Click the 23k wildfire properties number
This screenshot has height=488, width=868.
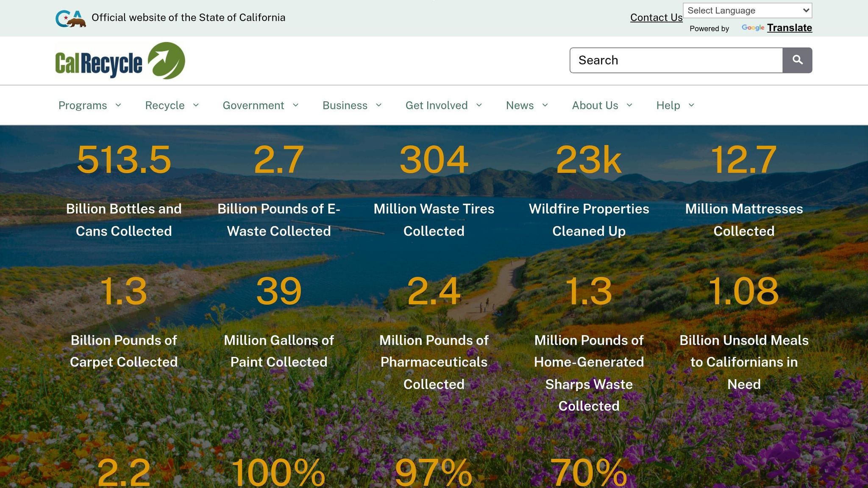click(589, 160)
